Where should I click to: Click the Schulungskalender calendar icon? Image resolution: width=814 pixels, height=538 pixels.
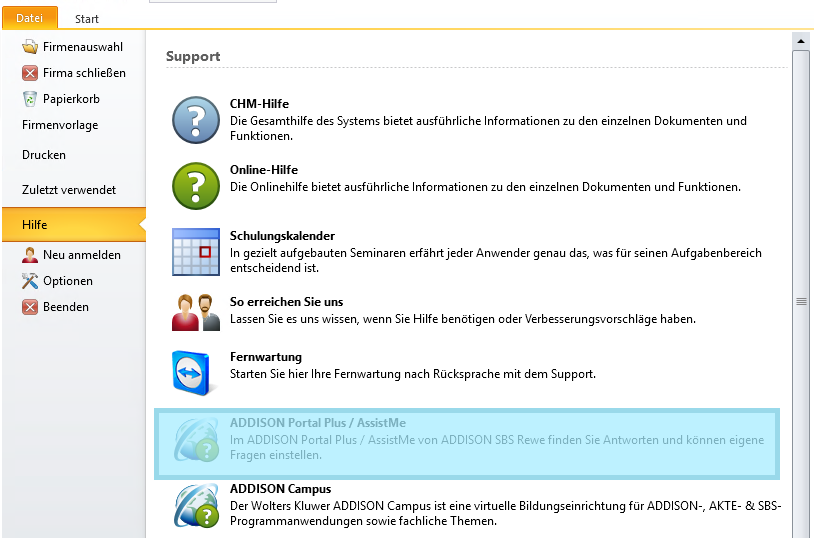(x=196, y=252)
